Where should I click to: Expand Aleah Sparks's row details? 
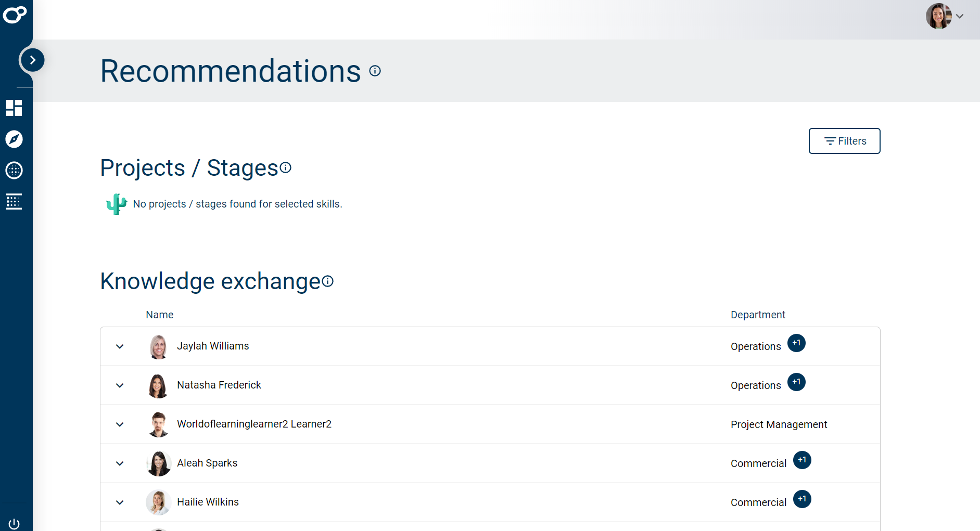(120, 463)
